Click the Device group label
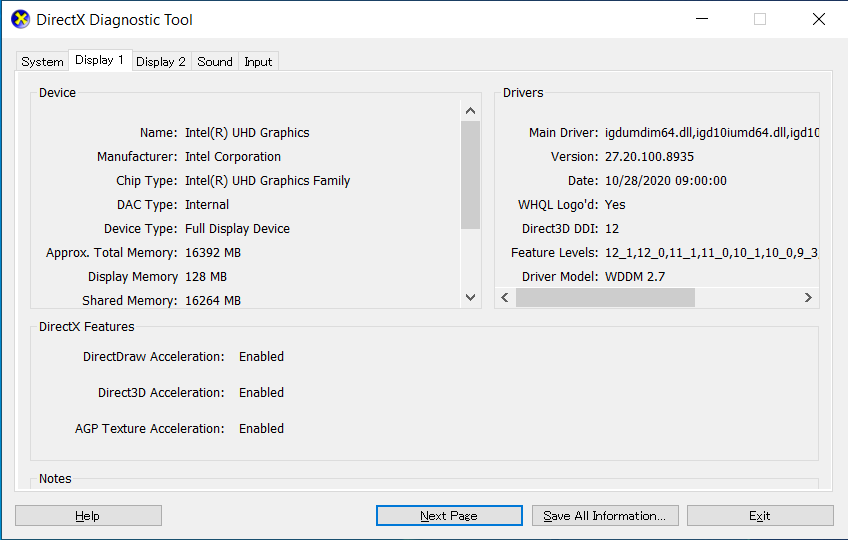 click(x=57, y=93)
